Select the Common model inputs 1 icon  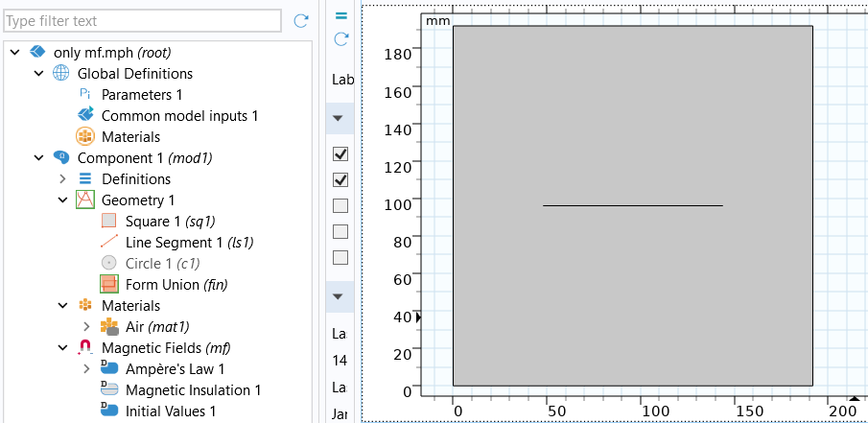click(x=85, y=116)
